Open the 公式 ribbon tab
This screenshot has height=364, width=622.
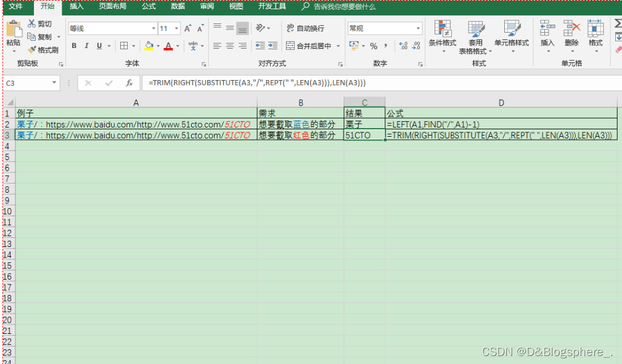(x=148, y=7)
